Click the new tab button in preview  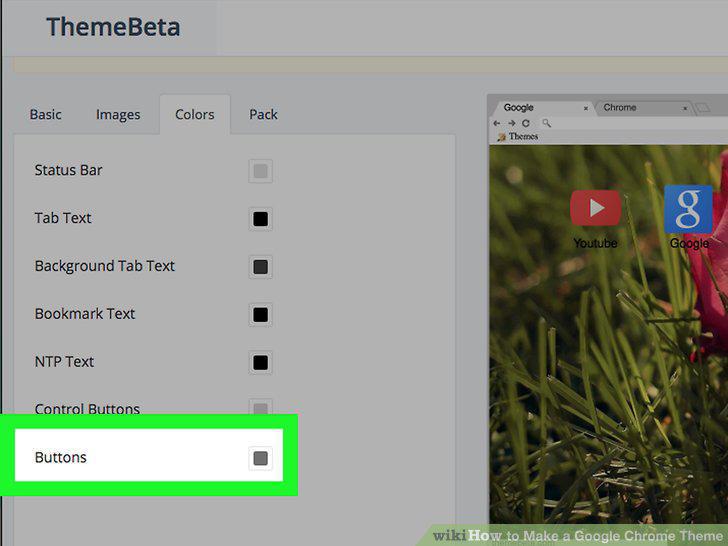[x=703, y=108]
